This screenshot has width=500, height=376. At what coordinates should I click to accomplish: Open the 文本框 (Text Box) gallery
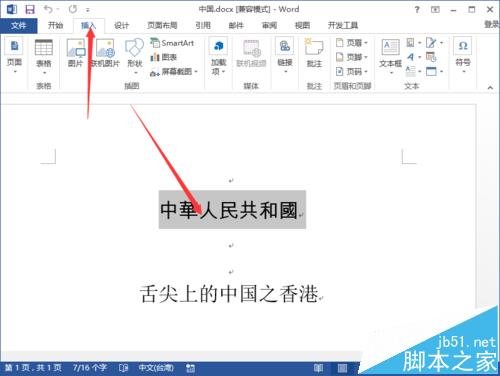coord(390,56)
